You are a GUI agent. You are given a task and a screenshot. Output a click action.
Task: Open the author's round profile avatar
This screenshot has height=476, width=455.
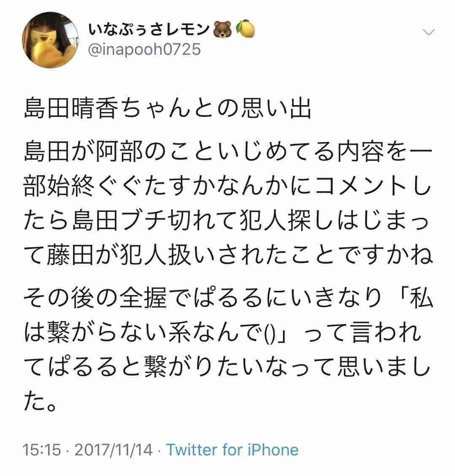[x=50, y=41]
